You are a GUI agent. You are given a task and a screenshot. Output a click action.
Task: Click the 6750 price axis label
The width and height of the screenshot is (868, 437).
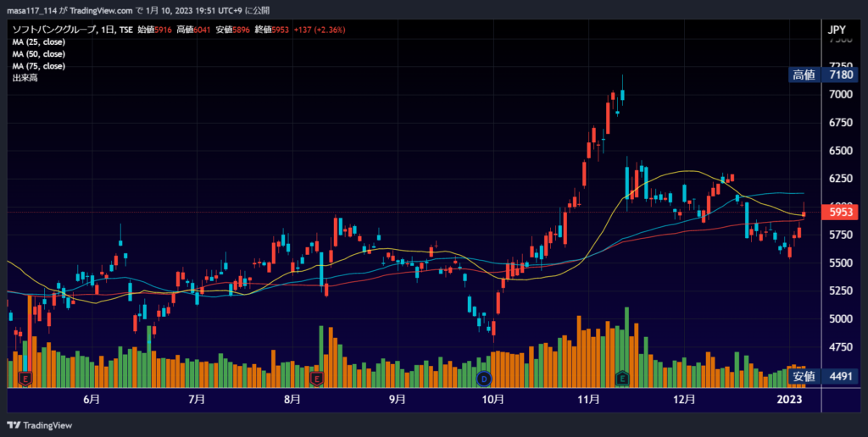(x=841, y=123)
